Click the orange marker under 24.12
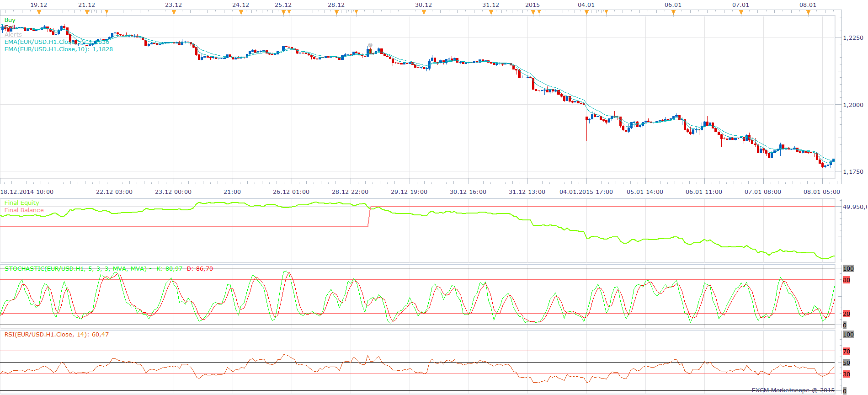The height and width of the screenshot is (395, 868). pos(241,12)
